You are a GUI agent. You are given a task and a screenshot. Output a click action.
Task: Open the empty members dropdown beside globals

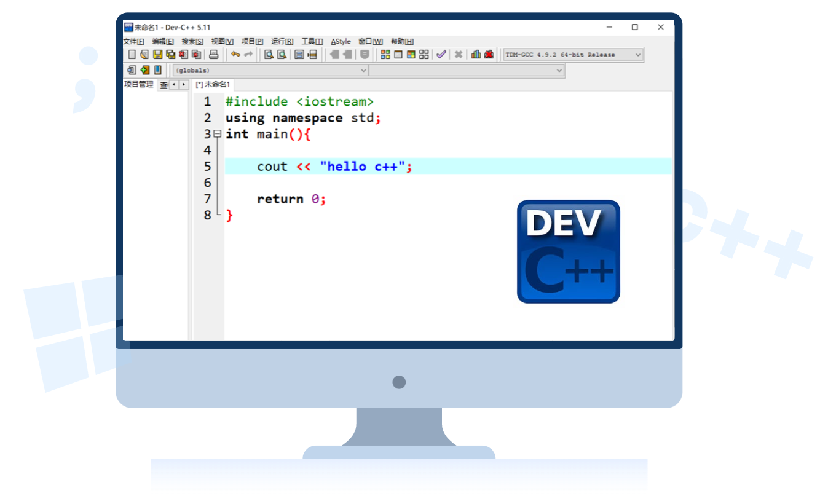[467, 71]
